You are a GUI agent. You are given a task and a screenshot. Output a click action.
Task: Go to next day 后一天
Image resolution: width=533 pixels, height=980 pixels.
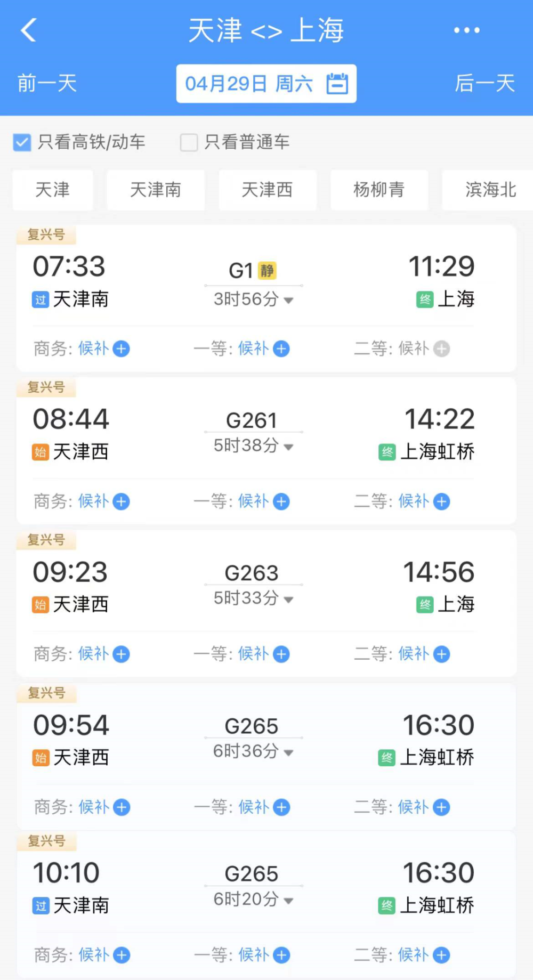point(484,84)
